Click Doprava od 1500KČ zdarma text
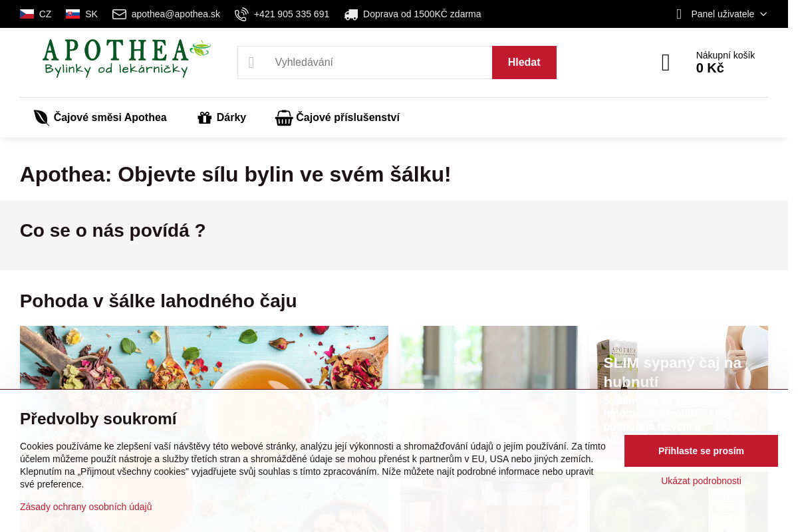Viewport: 798px width, 532px height. click(x=422, y=14)
